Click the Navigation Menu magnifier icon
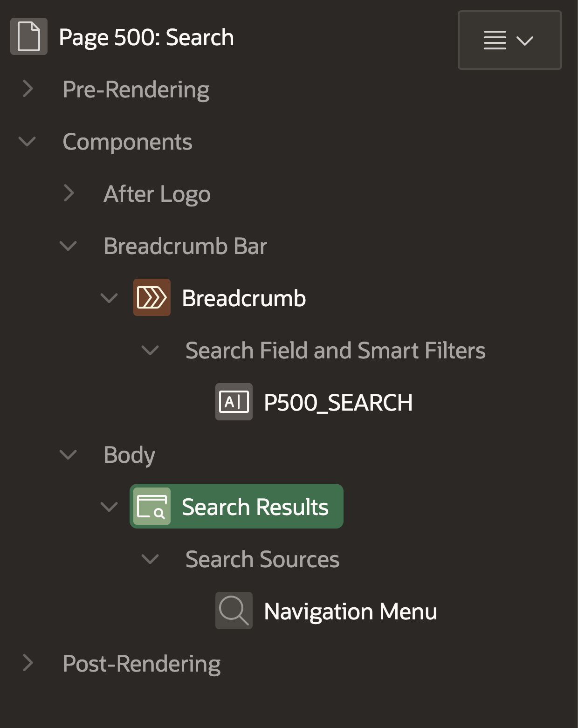The image size is (578, 728). (x=234, y=611)
